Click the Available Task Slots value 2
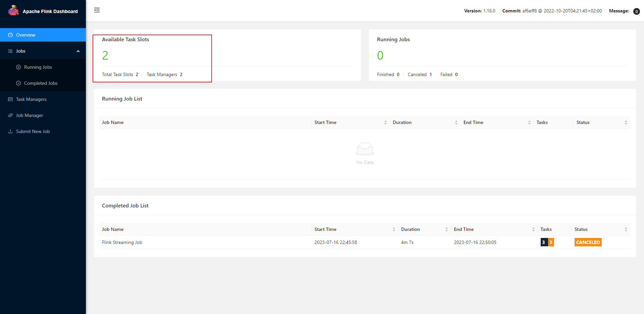The height and width of the screenshot is (314, 644). coord(105,55)
